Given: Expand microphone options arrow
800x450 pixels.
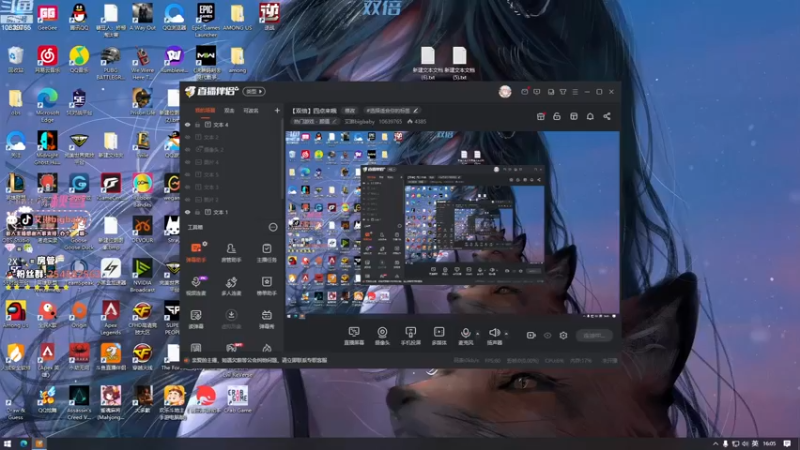Looking at the screenshot, I should (478, 334).
